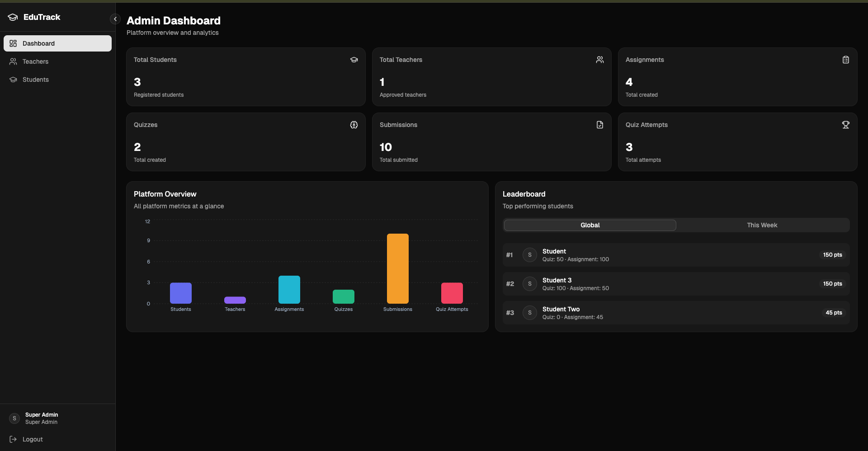Viewport: 868px width, 451px height.
Task: Click the brain icon on the Quizzes card
Action: (x=354, y=125)
